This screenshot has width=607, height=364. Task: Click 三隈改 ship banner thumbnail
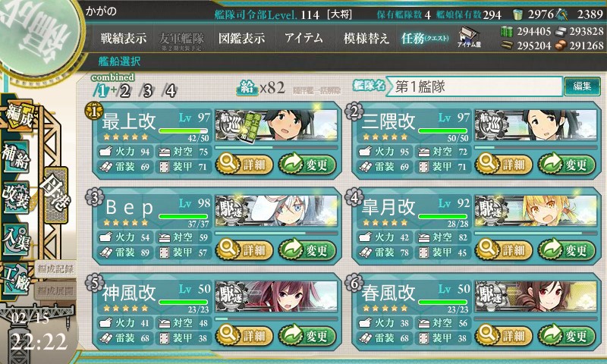[x=536, y=125]
